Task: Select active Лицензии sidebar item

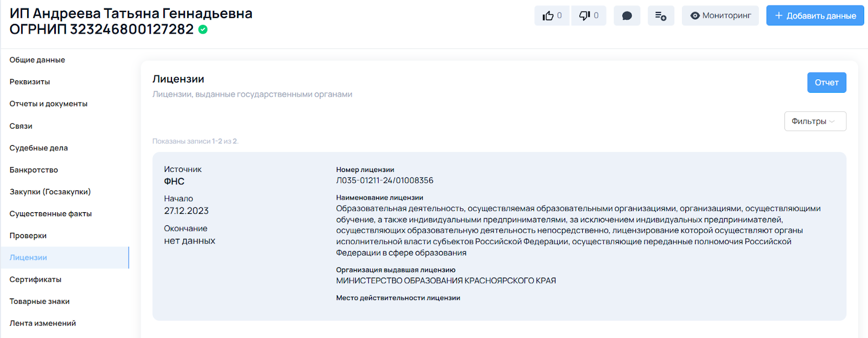Action: pos(65,258)
